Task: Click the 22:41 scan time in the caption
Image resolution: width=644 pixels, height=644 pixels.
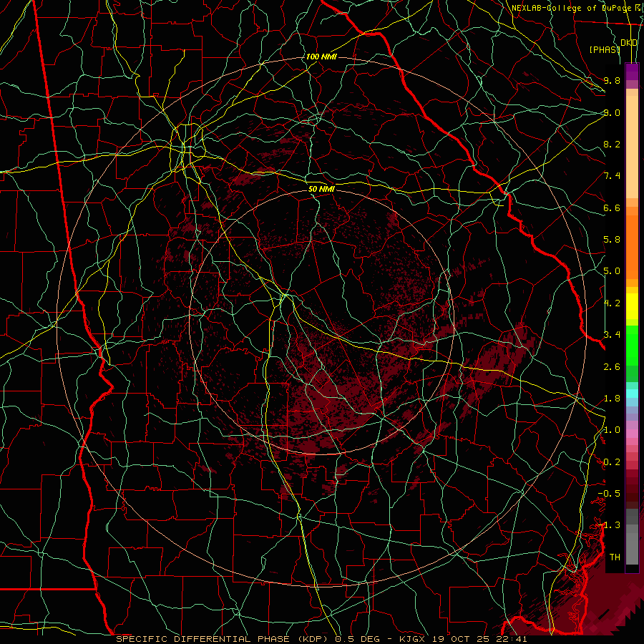Action: coord(513,639)
